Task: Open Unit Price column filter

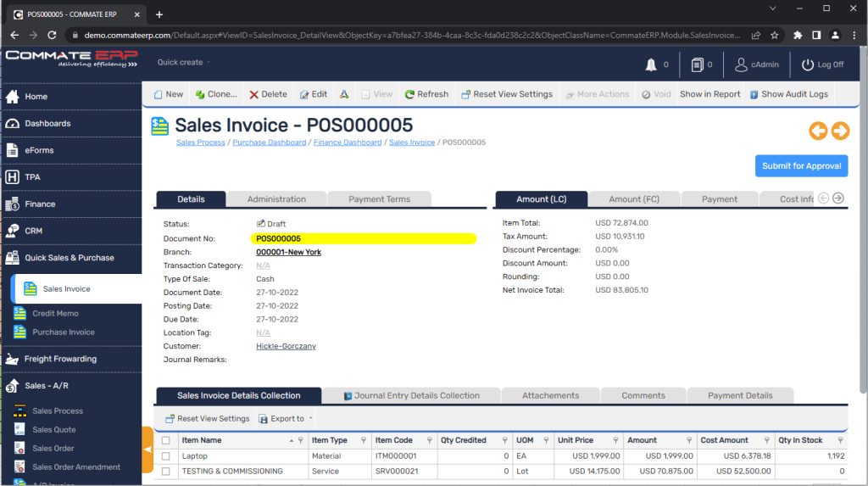Action: tap(615, 440)
